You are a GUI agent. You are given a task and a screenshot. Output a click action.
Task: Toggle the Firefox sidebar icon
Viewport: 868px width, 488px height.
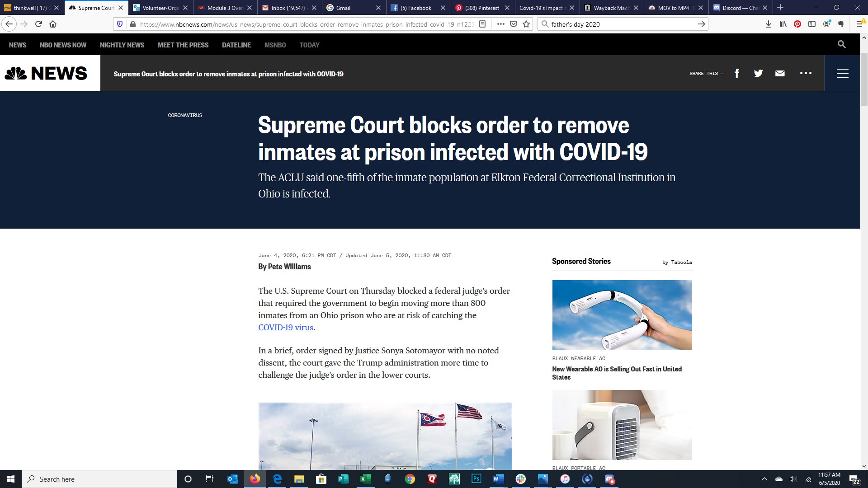(x=812, y=24)
